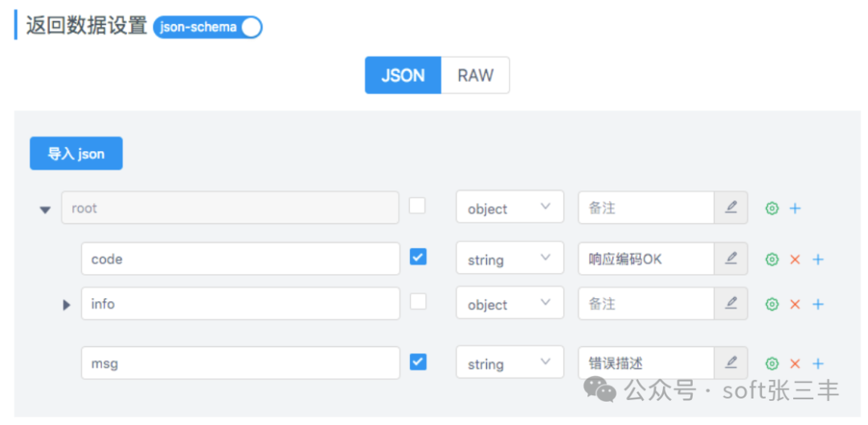Add sibling node after msg row
This screenshot has height=425, width=868.
(818, 364)
